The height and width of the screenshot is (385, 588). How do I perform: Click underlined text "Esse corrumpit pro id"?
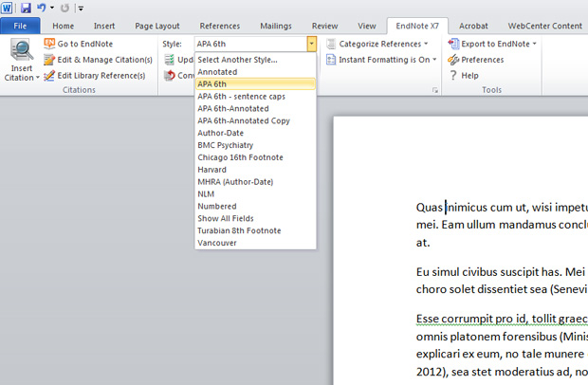click(x=470, y=319)
